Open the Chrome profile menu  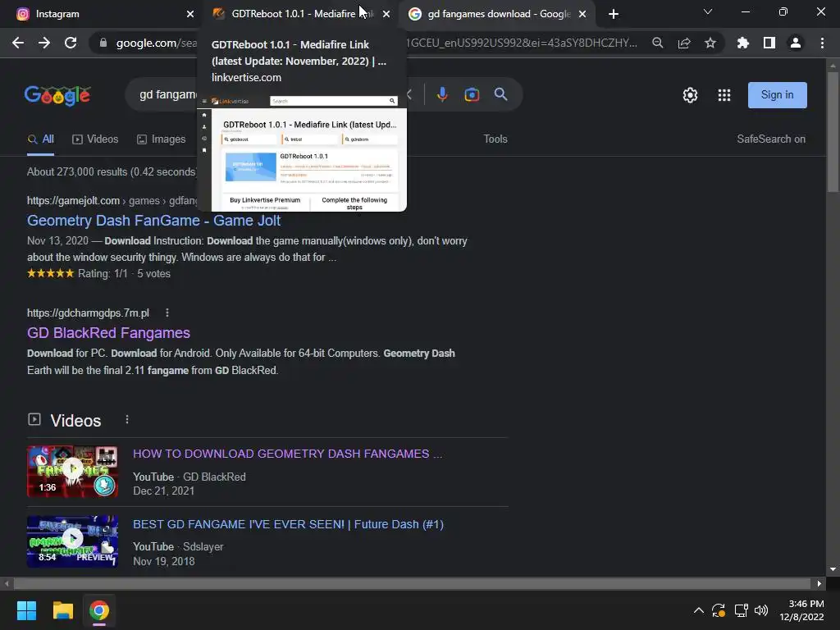click(796, 43)
